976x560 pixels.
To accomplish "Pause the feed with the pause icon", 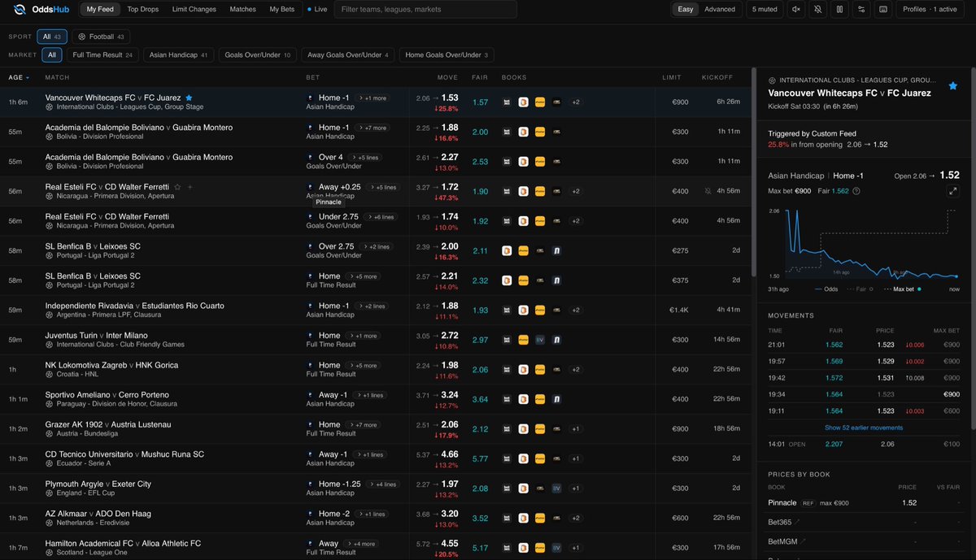I will [840, 10].
